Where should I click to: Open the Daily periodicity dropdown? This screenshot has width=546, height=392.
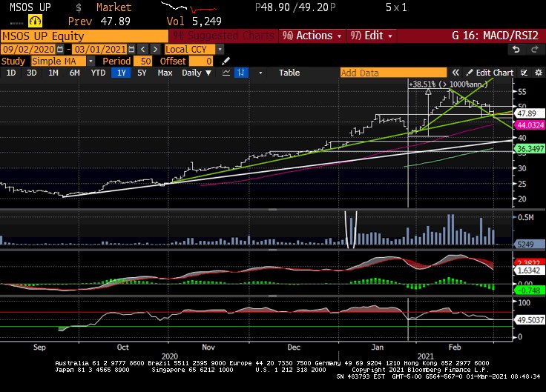point(197,73)
